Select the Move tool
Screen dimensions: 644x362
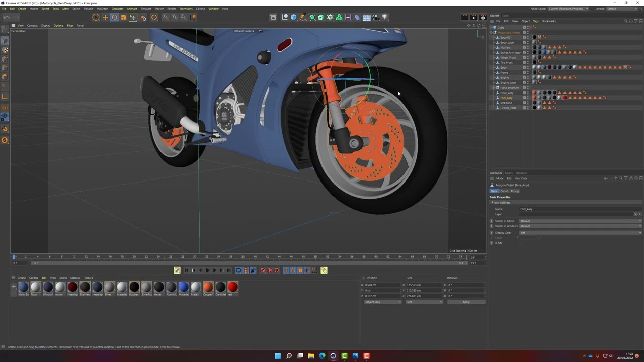coord(105,17)
